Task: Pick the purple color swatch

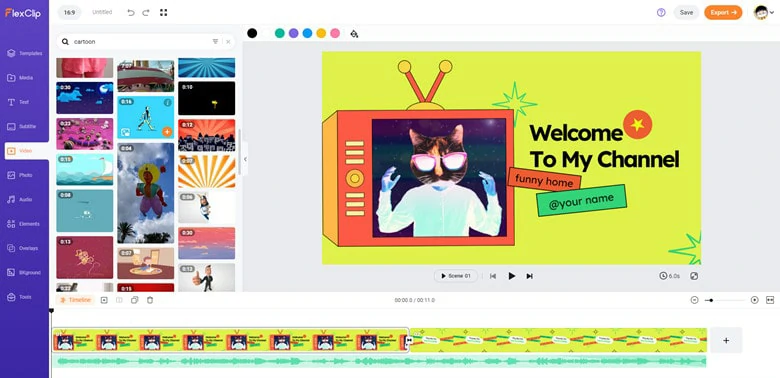Action: (x=293, y=33)
